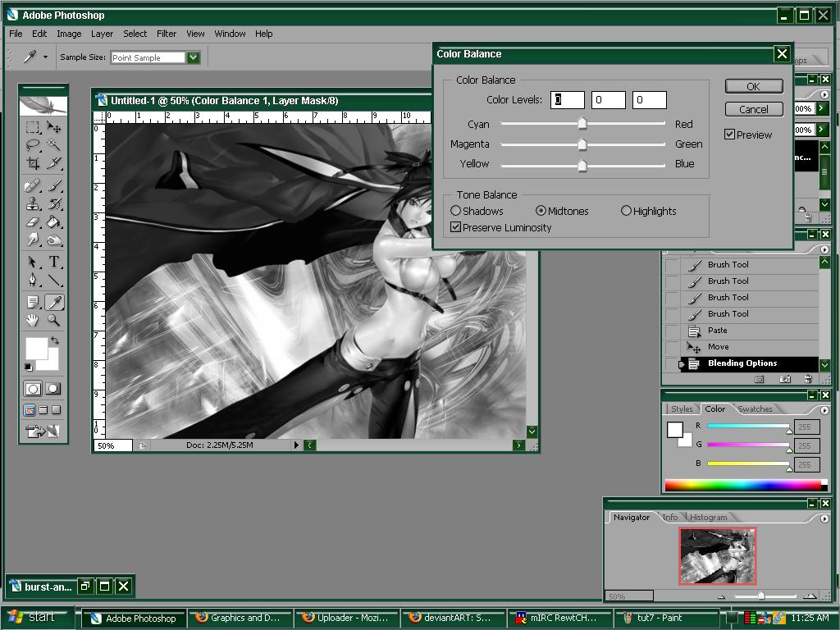Choose the Healing Brush tool
Screen dimensions: 840x630
point(33,186)
